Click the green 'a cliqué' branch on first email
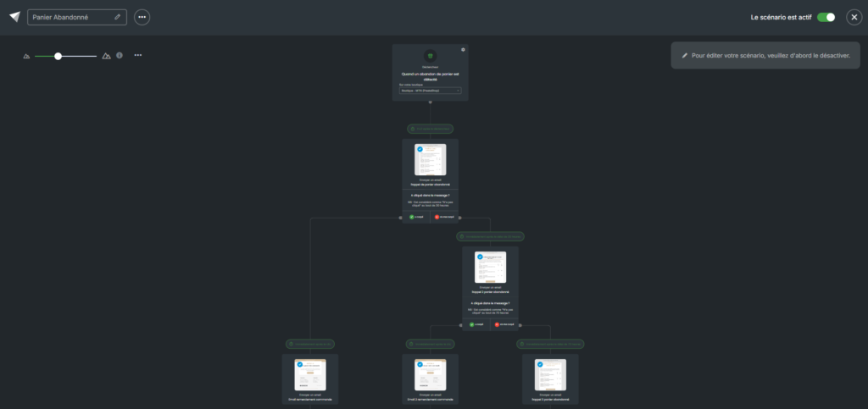The height and width of the screenshot is (409, 868). [415, 217]
